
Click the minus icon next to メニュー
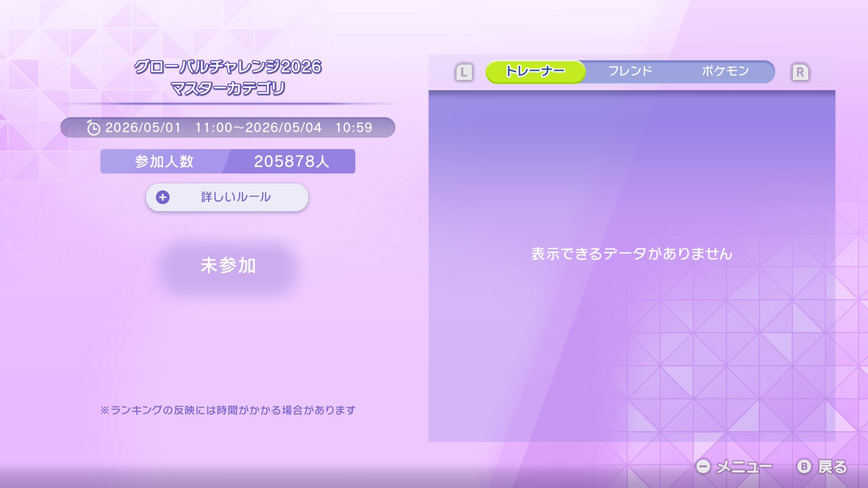703,466
